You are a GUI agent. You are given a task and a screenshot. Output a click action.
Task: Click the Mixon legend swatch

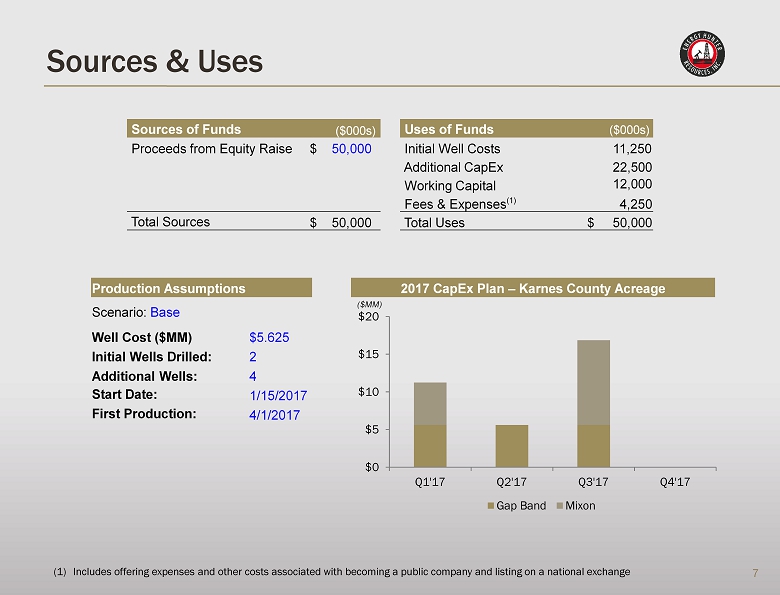pyautogui.click(x=557, y=506)
